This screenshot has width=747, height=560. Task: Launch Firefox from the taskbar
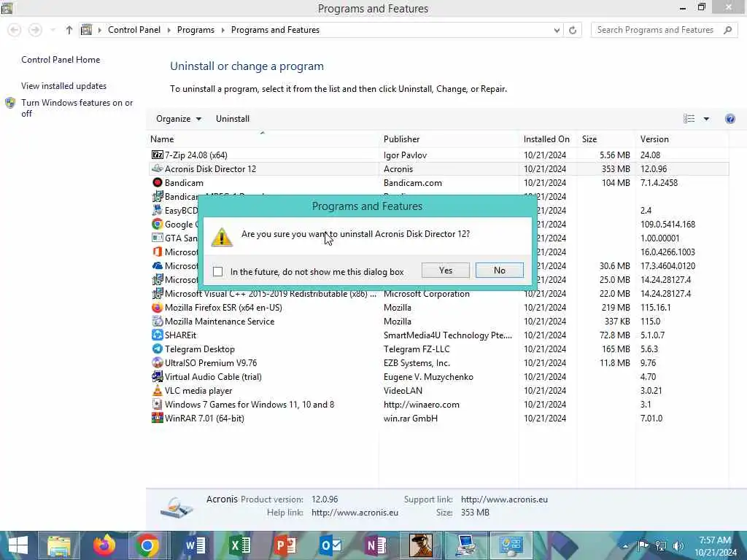pyautogui.click(x=104, y=545)
